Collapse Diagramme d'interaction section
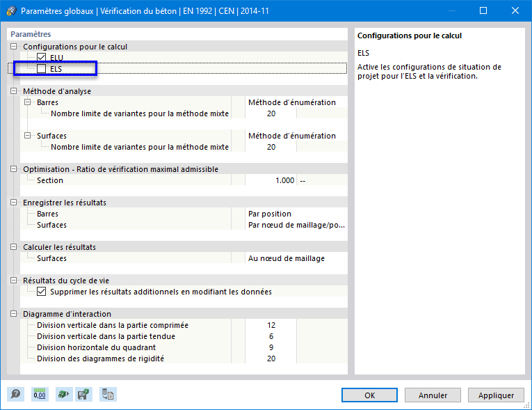This screenshot has width=532, height=410. pos(14,313)
